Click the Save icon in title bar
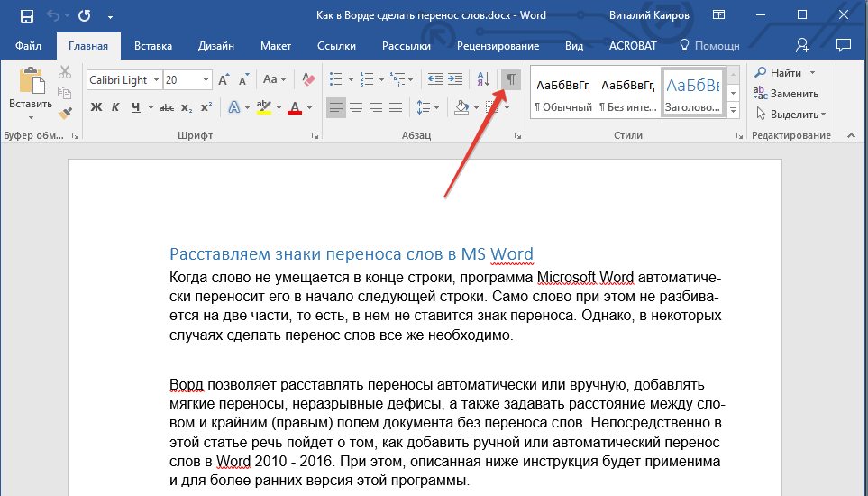Screen dimensions: 868x496 click(26, 16)
